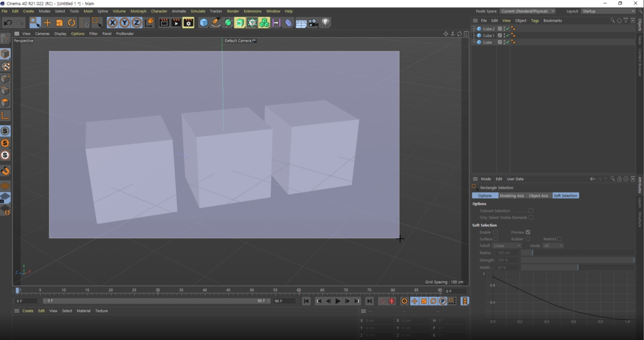Select the Rotate tool icon

pyautogui.click(x=72, y=23)
